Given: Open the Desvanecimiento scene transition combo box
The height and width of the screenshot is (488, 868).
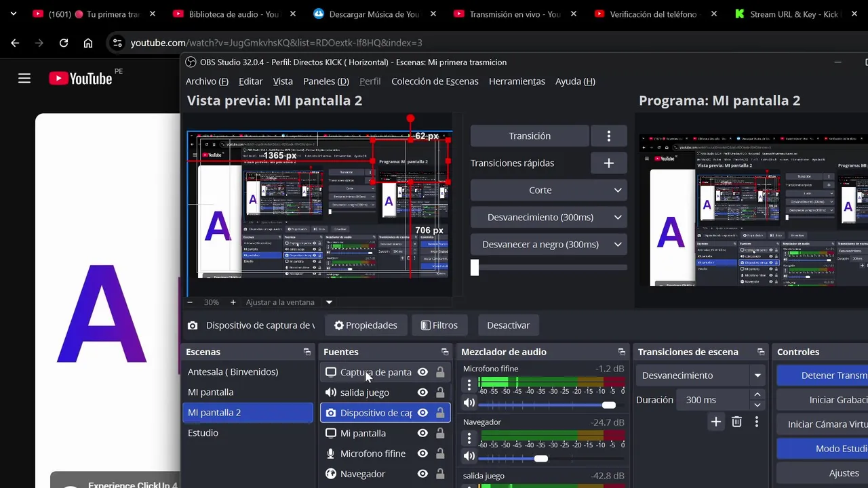Looking at the screenshot, I should (x=701, y=375).
